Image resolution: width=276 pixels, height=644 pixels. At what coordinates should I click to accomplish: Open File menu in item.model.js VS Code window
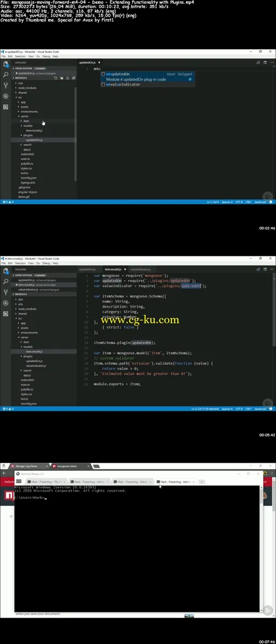click(4, 263)
